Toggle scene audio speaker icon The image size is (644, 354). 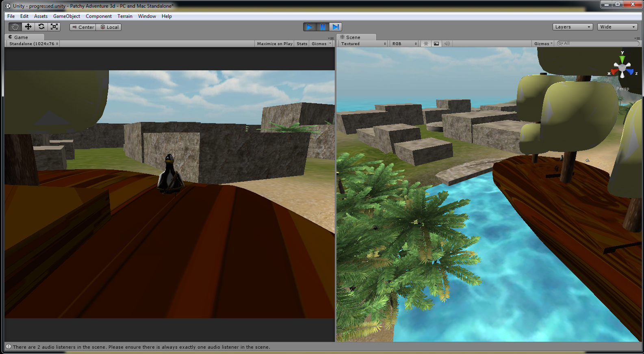coord(447,43)
